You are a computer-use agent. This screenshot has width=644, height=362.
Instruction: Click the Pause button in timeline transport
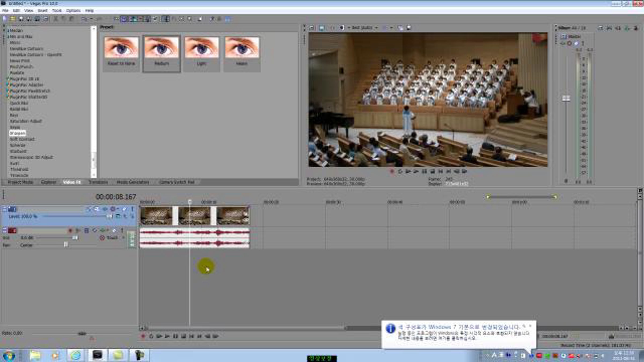pyautogui.click(x=175, y=336)
